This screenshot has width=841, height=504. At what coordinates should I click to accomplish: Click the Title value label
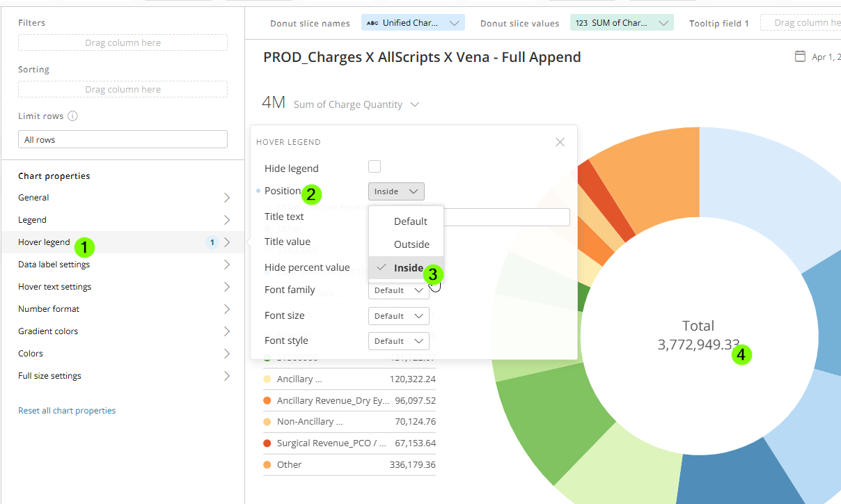pyautogui.click(x=288, y=242)
